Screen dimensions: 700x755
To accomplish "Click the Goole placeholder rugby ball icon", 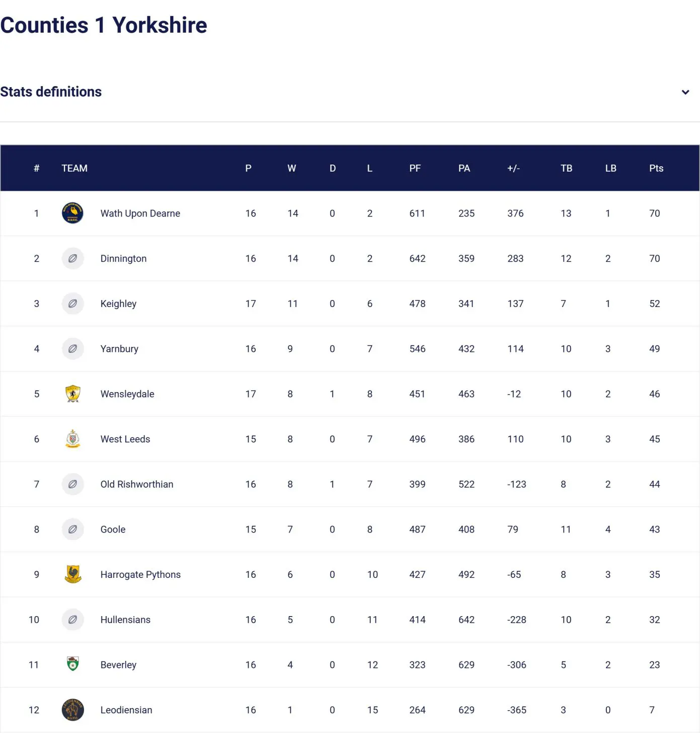I will pyautogui.click(x=72, y=530).
